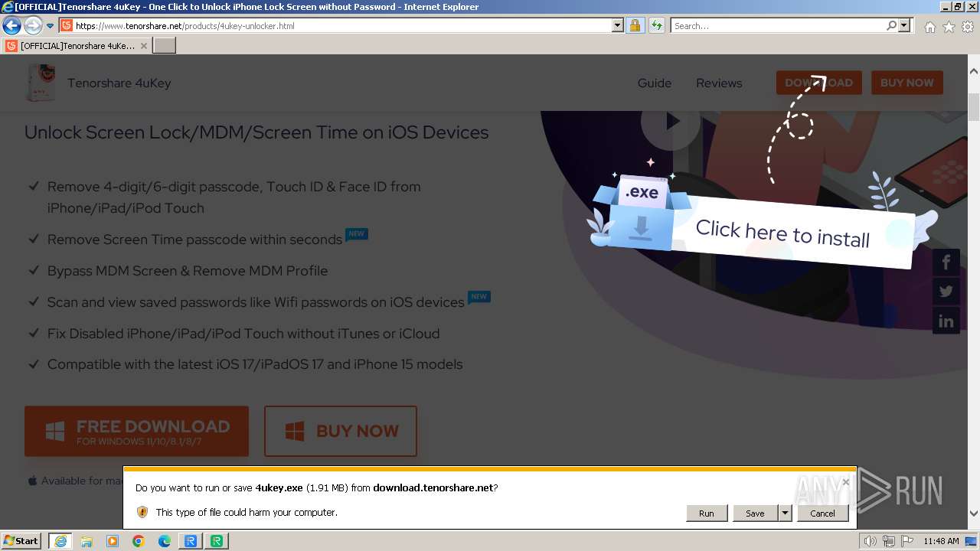Expand the search provider dropdown
This screenshot has height=551, width=980.
[904, 25]
